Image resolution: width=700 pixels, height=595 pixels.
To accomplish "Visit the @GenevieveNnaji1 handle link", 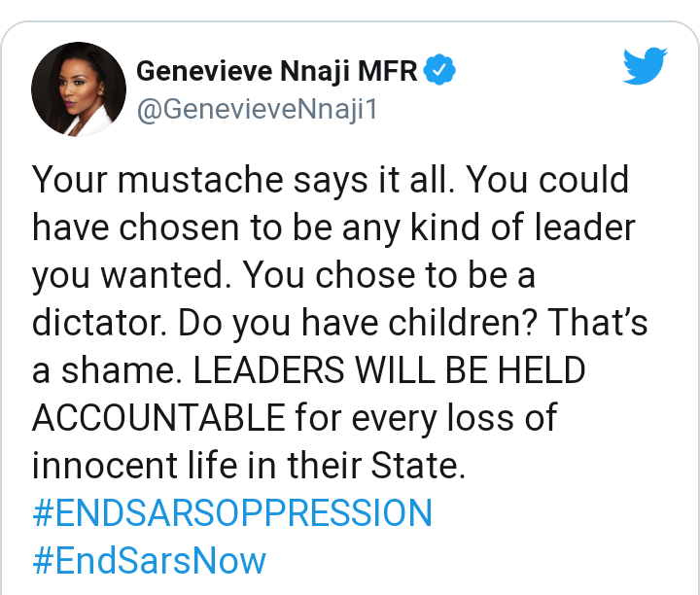I will click(257, 109).
